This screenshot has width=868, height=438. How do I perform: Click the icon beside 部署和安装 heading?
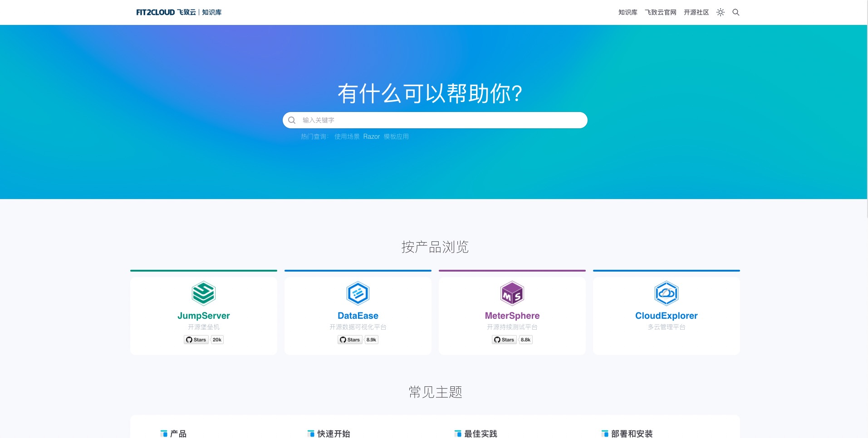pyautogui.click(x=605, y=434)
